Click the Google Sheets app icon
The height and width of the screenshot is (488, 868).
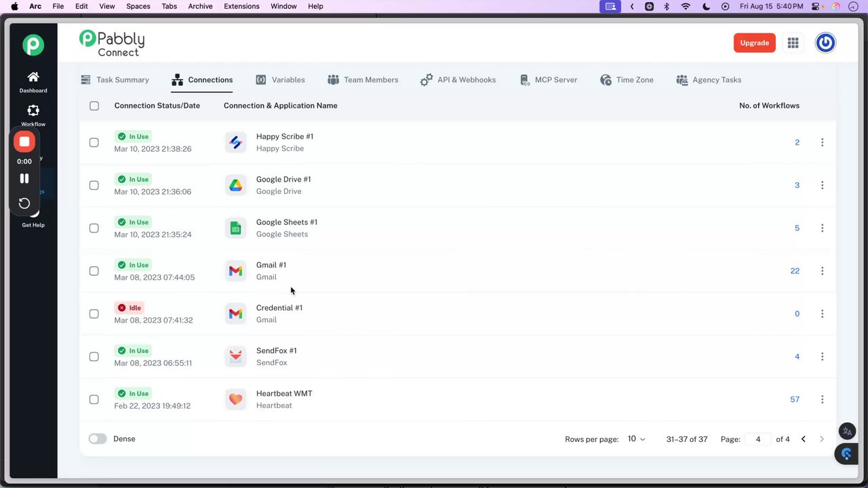(x=235, y=228)
